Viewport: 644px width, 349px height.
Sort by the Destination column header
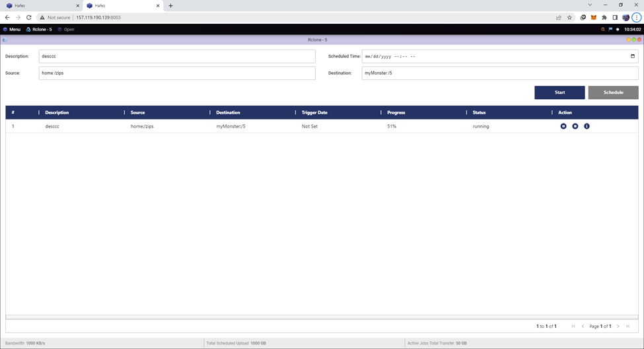click(228, 112)
